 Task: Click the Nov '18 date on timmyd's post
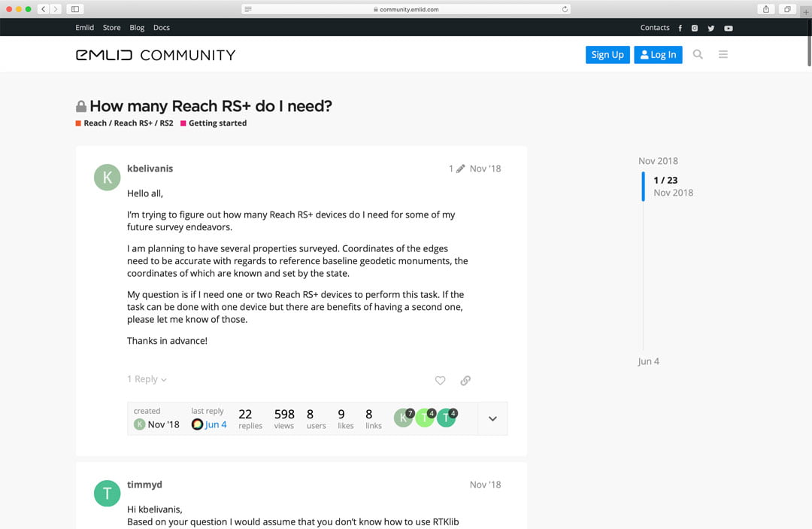click(x=485, y=485)
